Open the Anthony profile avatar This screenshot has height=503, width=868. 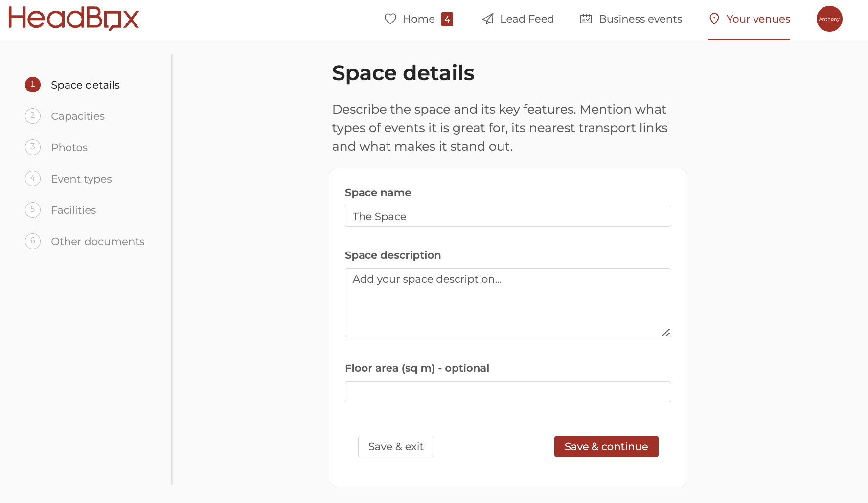tap(829, 19)
